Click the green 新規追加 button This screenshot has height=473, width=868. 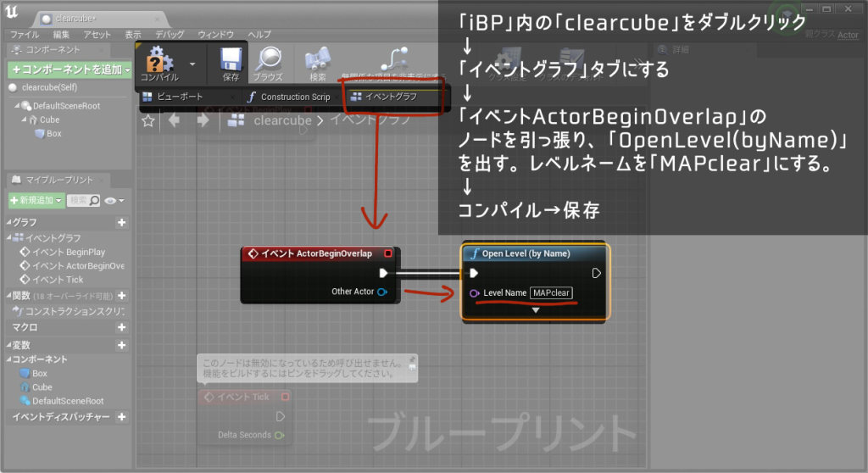click(x=36, y=200)
